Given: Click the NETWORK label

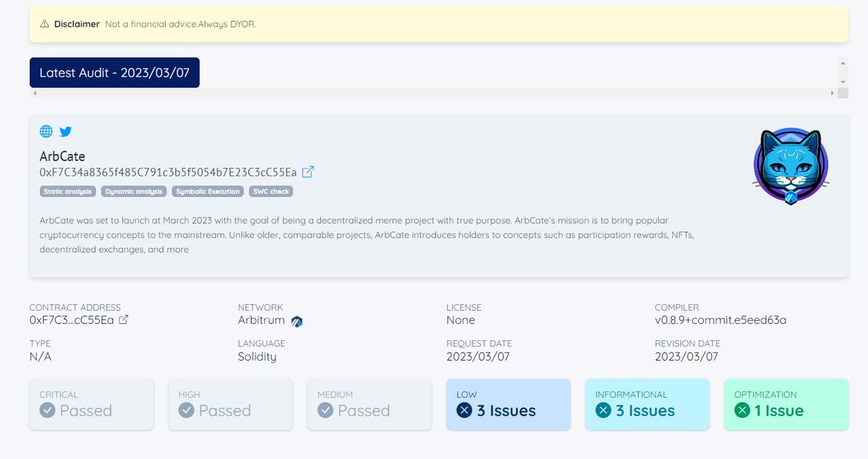Looking at the screenshot, I should point(260,307).
